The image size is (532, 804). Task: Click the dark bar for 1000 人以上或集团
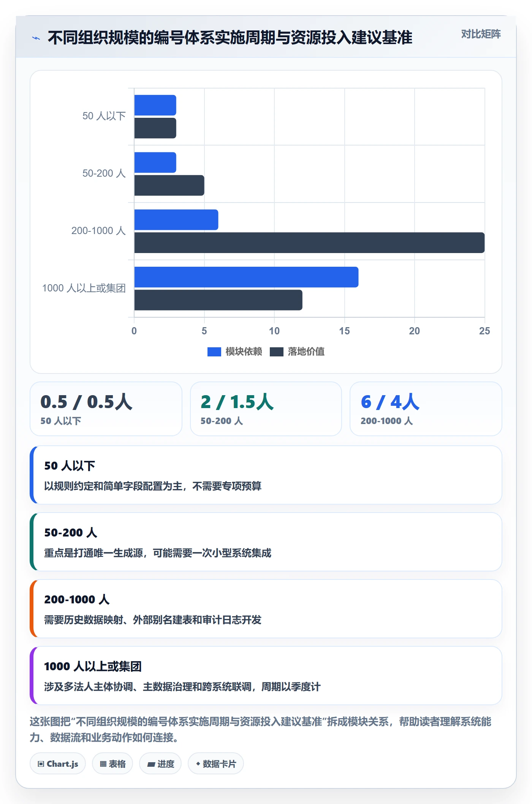[x=218, y=300]
